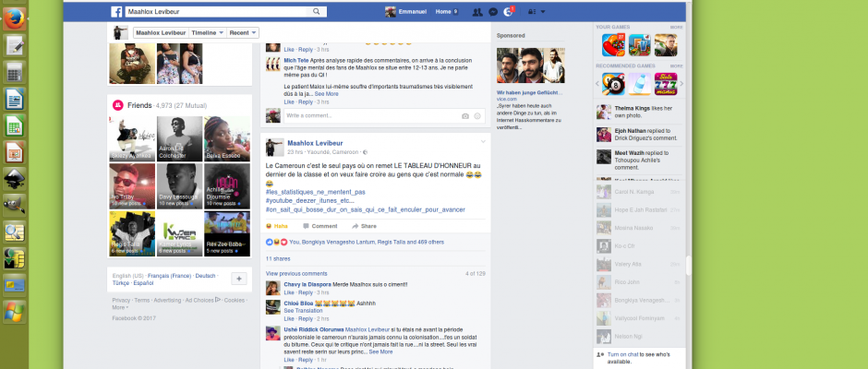Go to Home in top bar
The image size is (868, 369).
click(x=443, y=11)
